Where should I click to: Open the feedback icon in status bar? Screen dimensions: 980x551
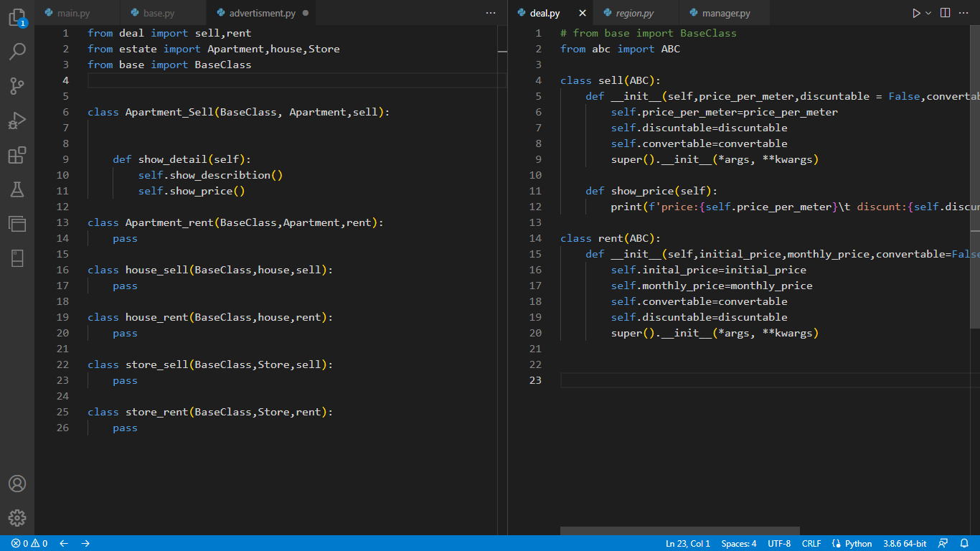(x=943, y=543)
